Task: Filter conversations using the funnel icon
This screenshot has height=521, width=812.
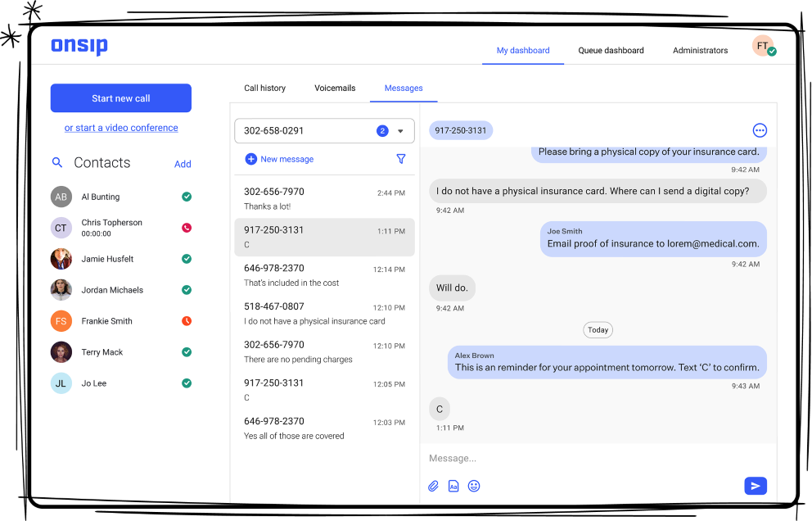Action: (401, 159)
